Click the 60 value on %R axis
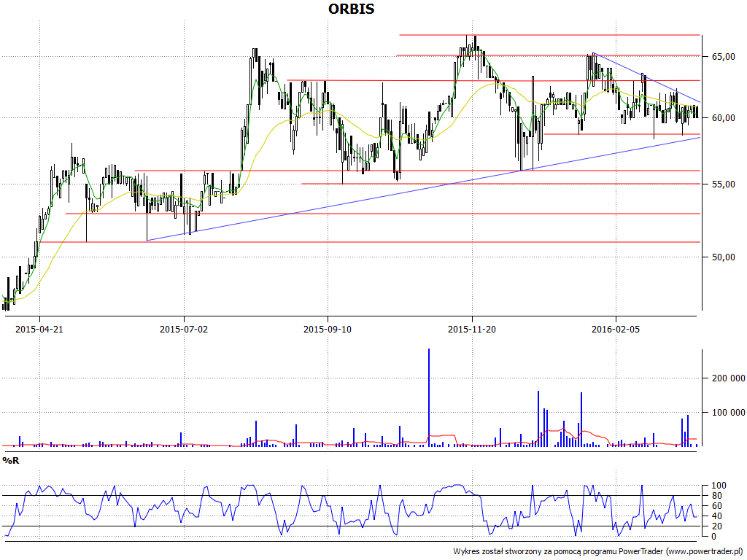 [x=717, y=506]
